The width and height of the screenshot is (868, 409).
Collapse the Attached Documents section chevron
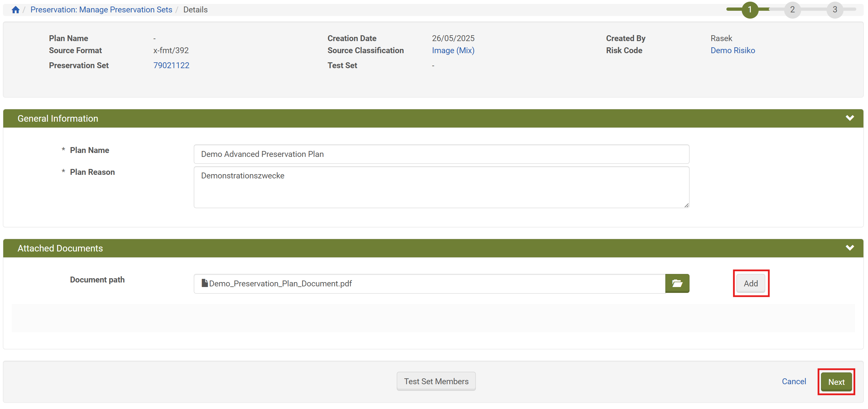[x=849, y=248]
